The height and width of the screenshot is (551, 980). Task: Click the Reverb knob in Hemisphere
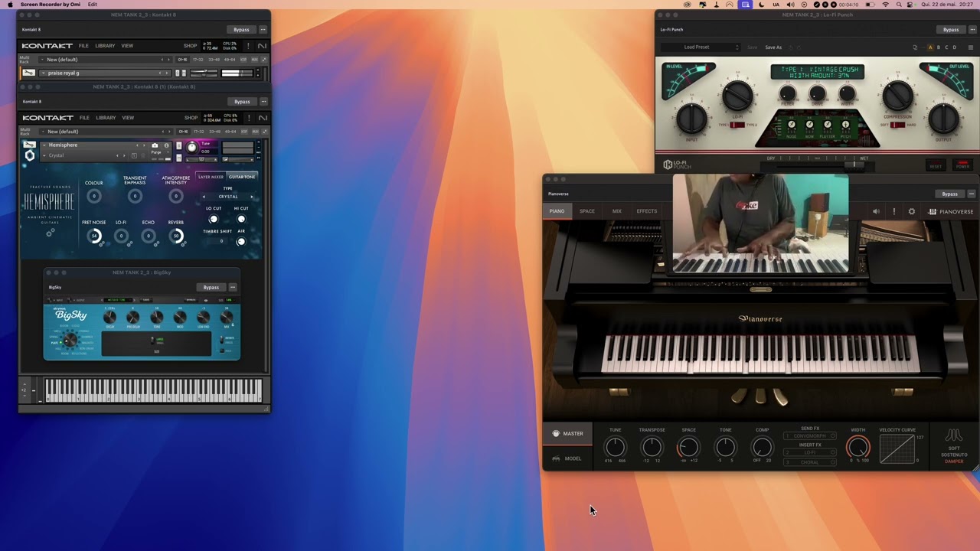coord(176,236)
